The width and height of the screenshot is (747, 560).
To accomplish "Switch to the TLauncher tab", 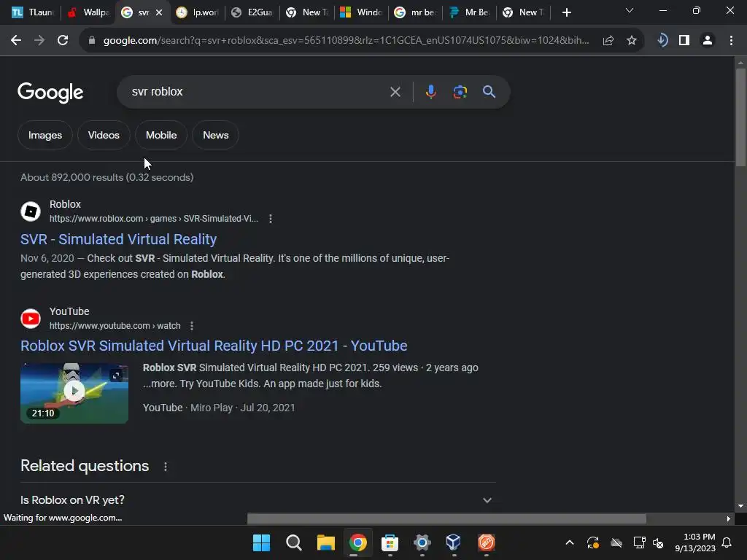I will click(x=32, y=13).
